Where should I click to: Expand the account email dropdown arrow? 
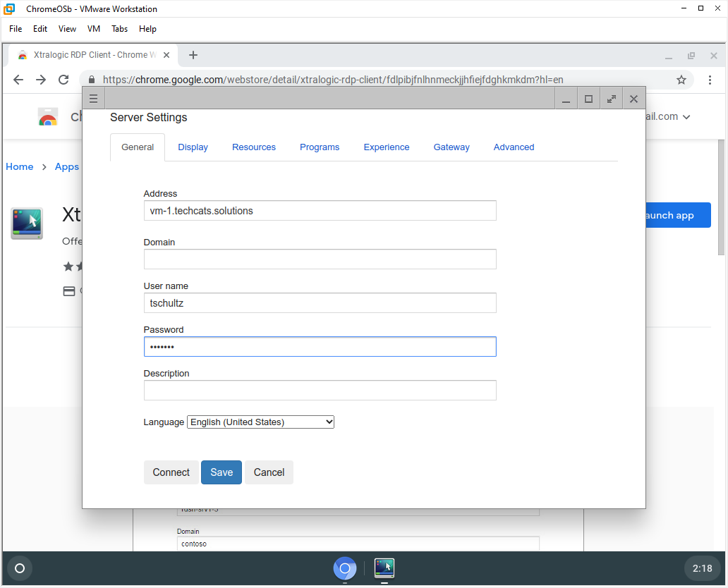[x=686, y=117]
